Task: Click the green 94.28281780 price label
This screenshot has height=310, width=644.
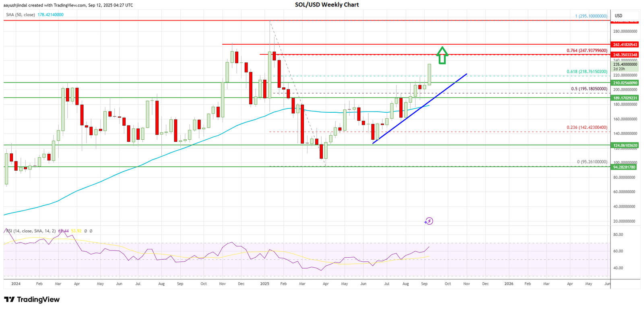Action: (625, 167)
